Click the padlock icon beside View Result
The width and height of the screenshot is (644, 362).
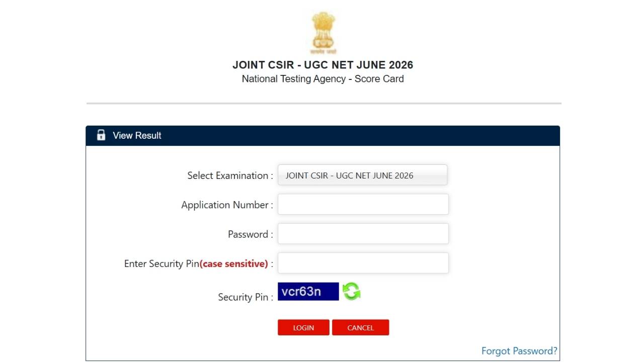(x=101, y=135)
